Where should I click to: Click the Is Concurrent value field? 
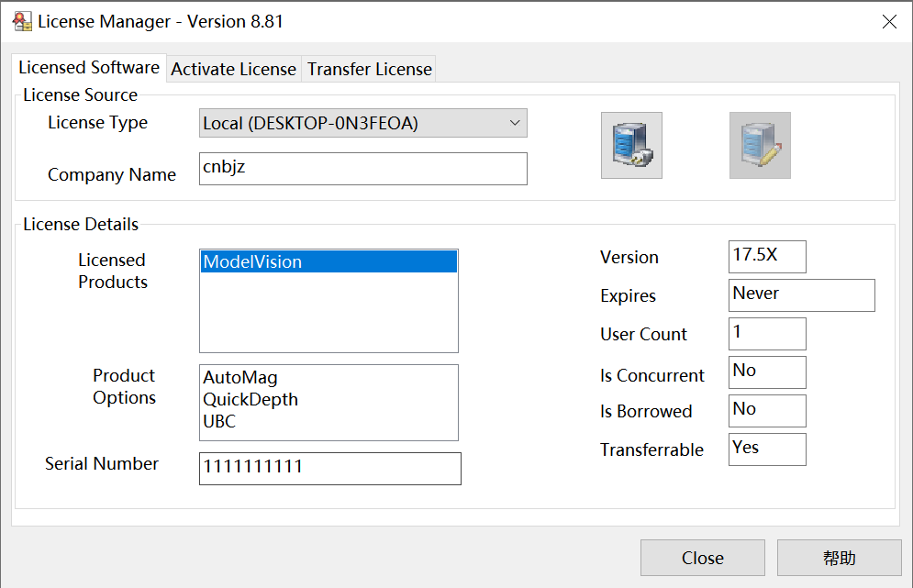coord(767,372)
